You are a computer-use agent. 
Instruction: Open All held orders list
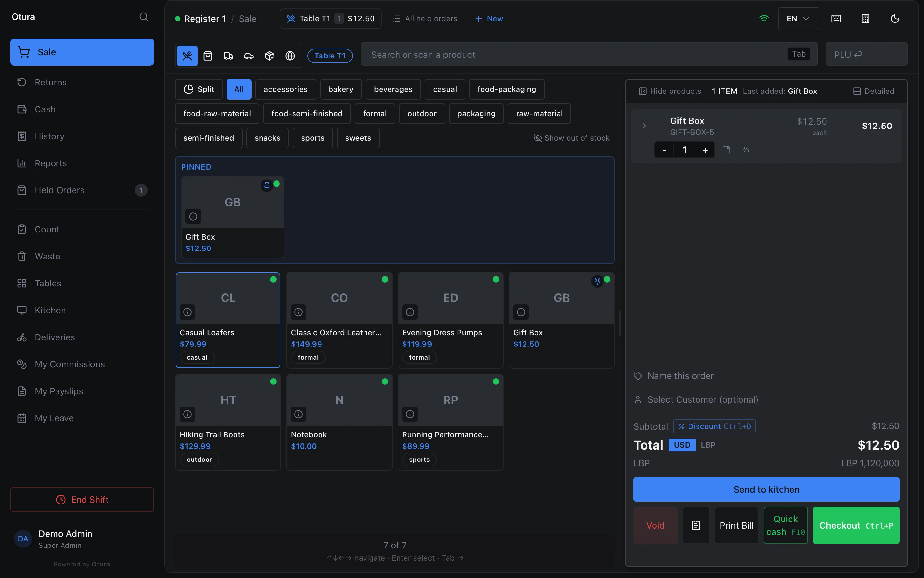point(424,18)
